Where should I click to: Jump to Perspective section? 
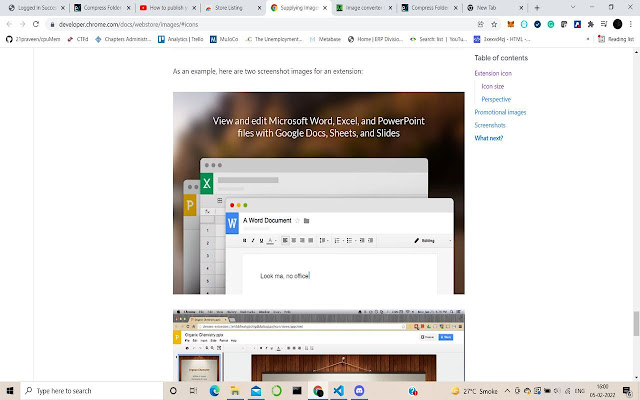coord(496,99)
